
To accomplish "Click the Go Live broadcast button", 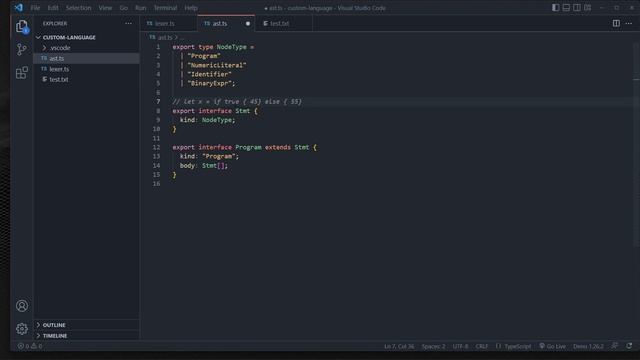I will click(552, 346).
